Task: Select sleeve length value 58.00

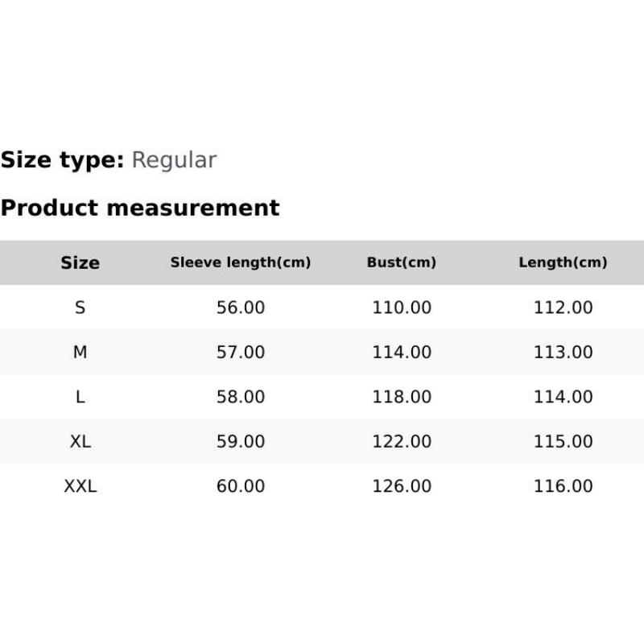Action: 241,397
